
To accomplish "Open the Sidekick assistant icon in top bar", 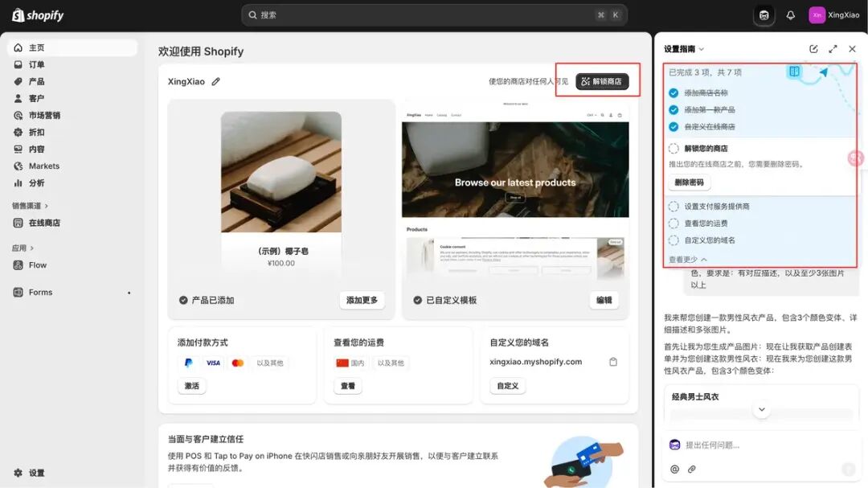I will click(x=764, y=15).
